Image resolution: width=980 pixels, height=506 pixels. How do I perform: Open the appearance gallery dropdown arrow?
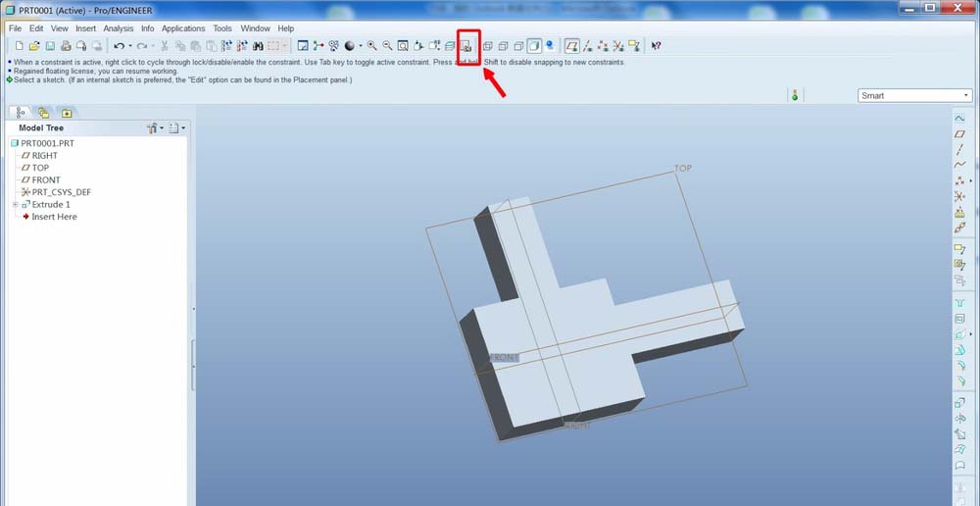361,46
